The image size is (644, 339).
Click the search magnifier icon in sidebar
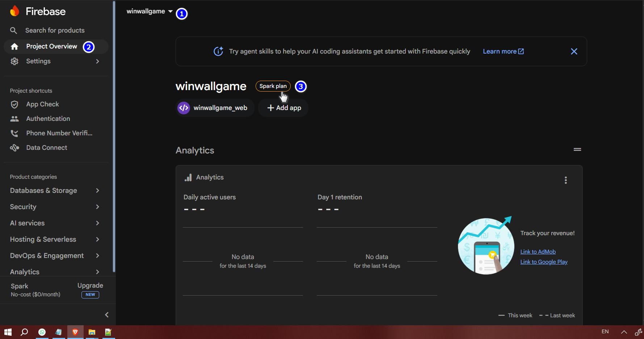[x=13, y=30]
